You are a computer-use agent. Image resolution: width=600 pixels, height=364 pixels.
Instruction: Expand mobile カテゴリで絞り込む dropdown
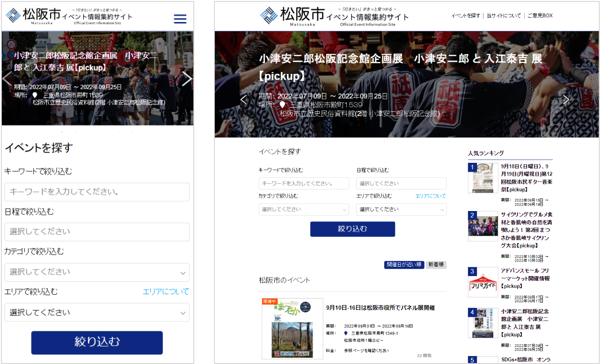(x=97, y=272)
